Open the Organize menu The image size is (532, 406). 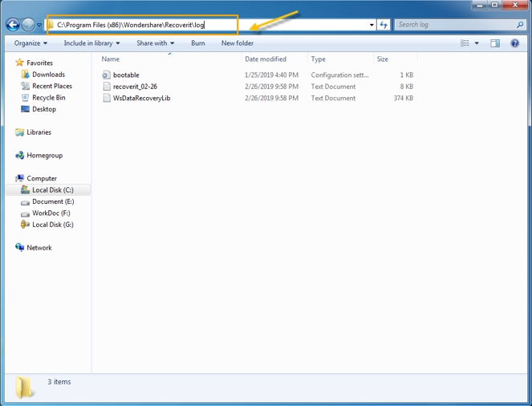(x=30, y=43)
